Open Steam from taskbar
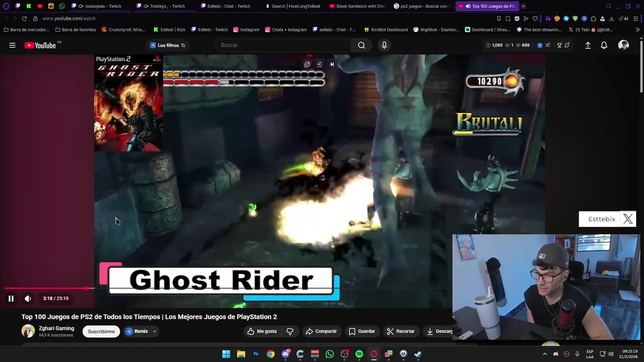 [418, 354]
